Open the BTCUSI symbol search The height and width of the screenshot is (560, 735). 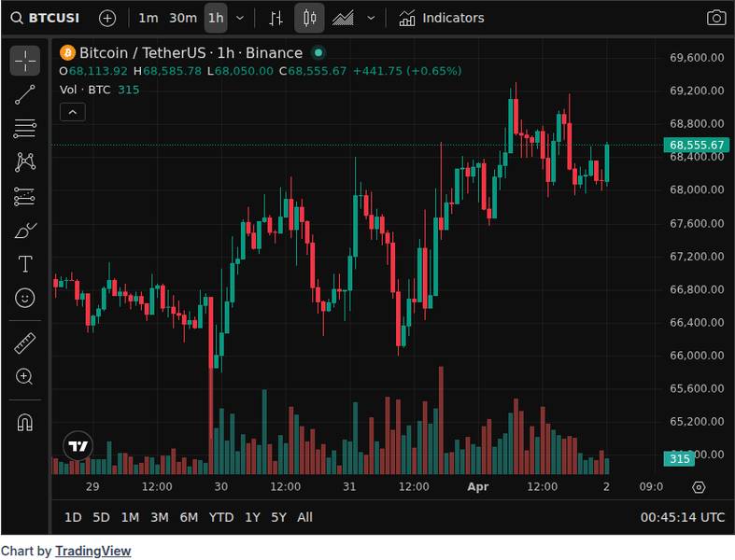(45, 19)
